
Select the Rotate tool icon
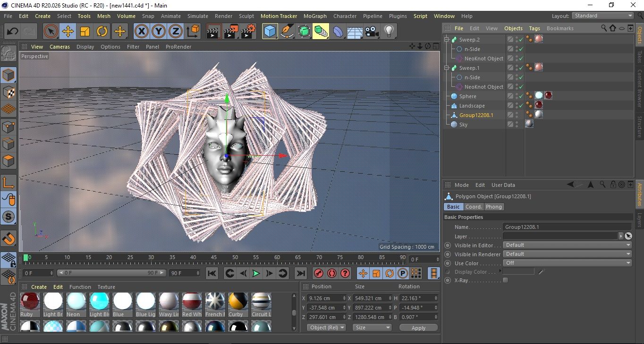tap(102, 32)
